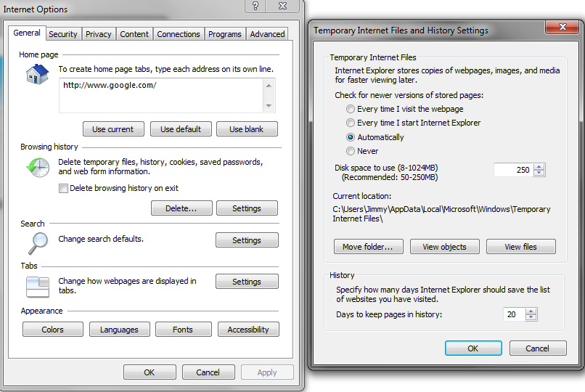Image resolution: width=585 pixels, height=392 pixels.
Task: Open the Content tab
Action: coord(134,34)
